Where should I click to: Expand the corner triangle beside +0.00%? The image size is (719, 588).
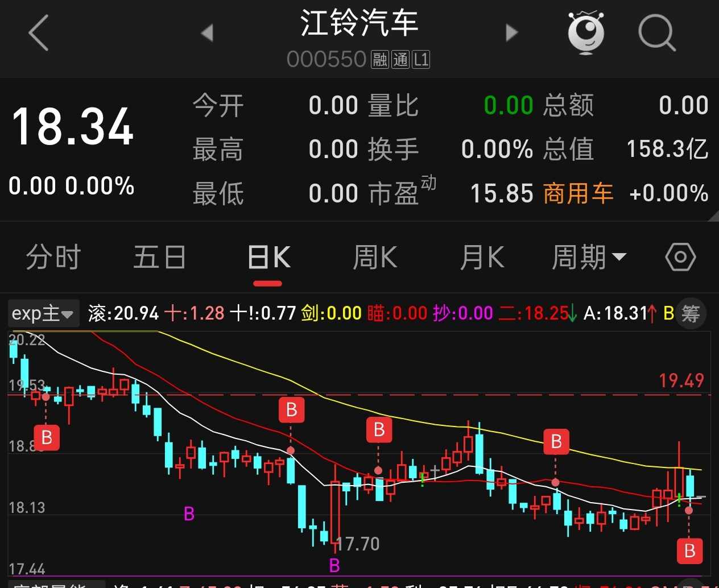point(713,216)
